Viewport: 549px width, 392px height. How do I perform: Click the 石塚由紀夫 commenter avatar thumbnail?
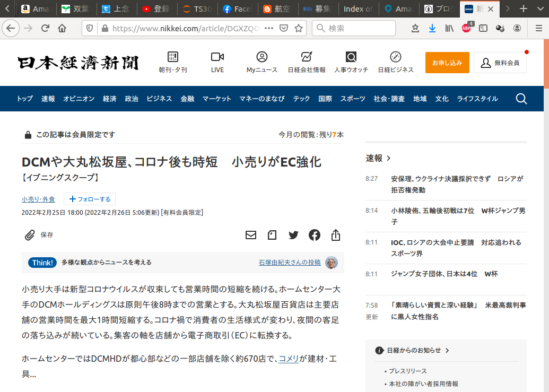332,263
